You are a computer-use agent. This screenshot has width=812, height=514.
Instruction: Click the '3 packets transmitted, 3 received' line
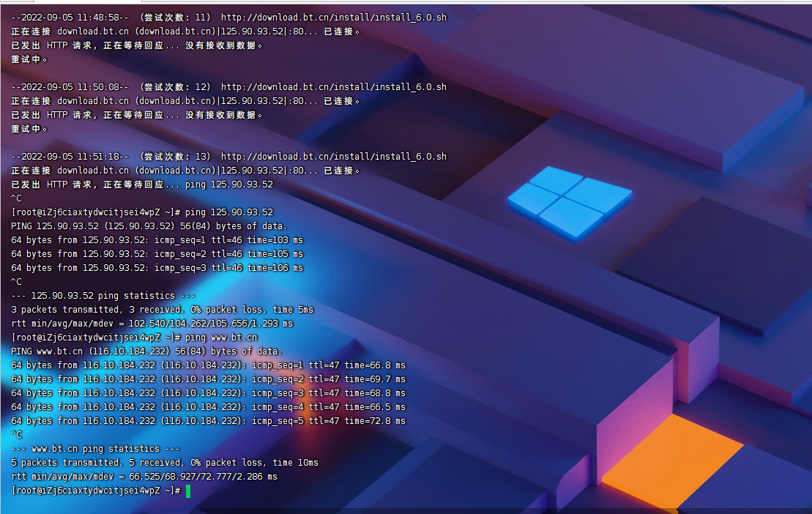[162, 310]
